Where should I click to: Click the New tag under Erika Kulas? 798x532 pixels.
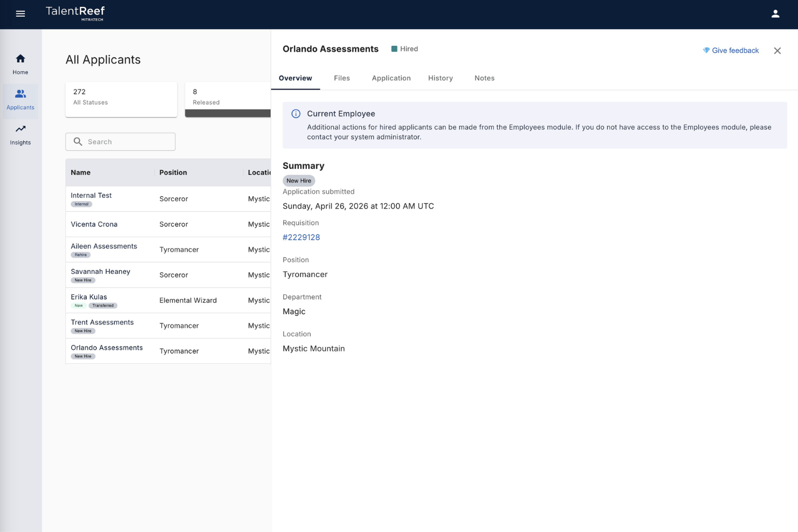[x=79, y=306]
